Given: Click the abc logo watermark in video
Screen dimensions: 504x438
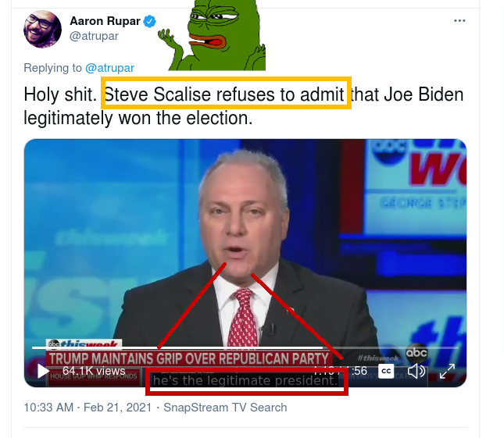Looking at the screenshot, I should click(x=416, y=353).
